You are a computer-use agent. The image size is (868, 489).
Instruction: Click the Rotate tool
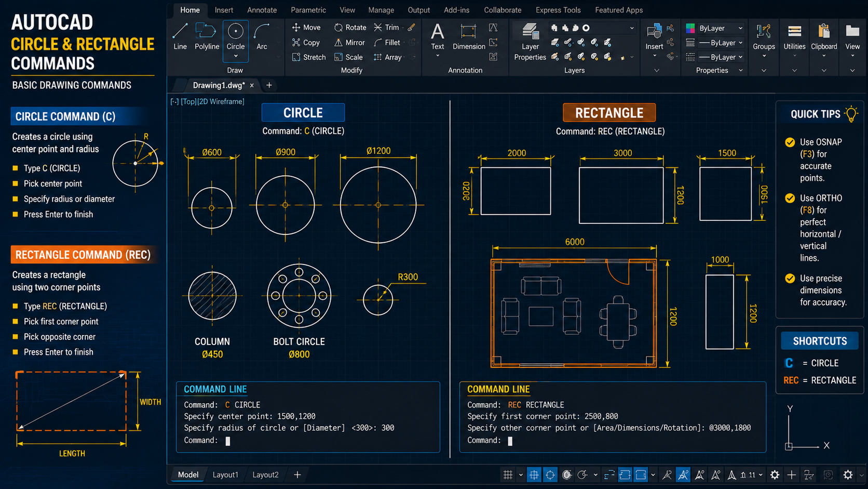pyautogui.click(x=350, y=28)
